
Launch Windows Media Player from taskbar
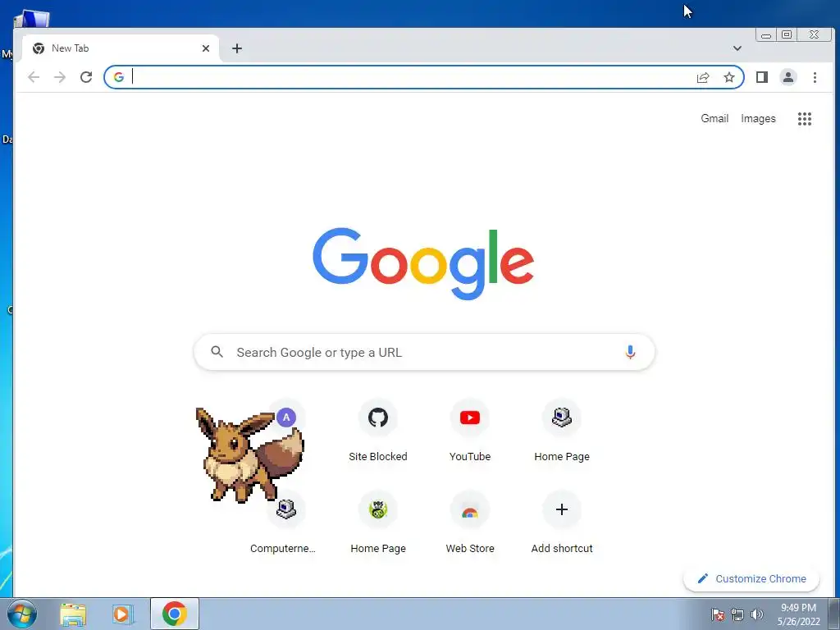pyautogui.click(x=123, y=614)
